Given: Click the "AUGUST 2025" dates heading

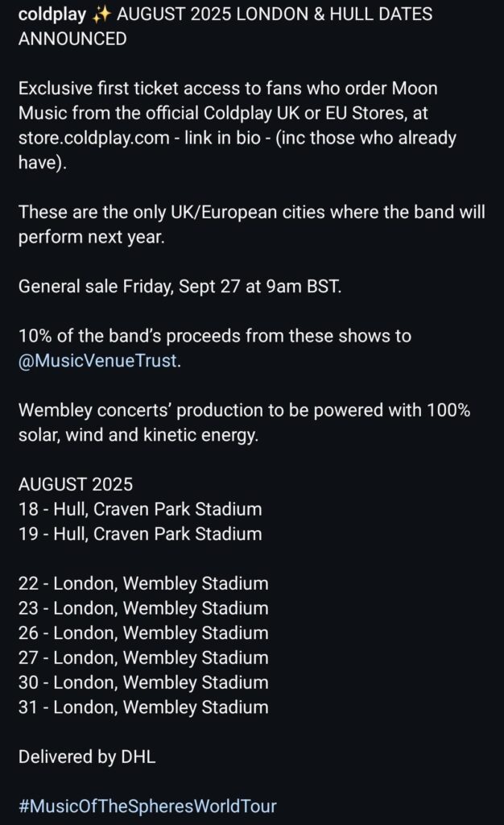Looking at the screenshot, I should [76, 484].
